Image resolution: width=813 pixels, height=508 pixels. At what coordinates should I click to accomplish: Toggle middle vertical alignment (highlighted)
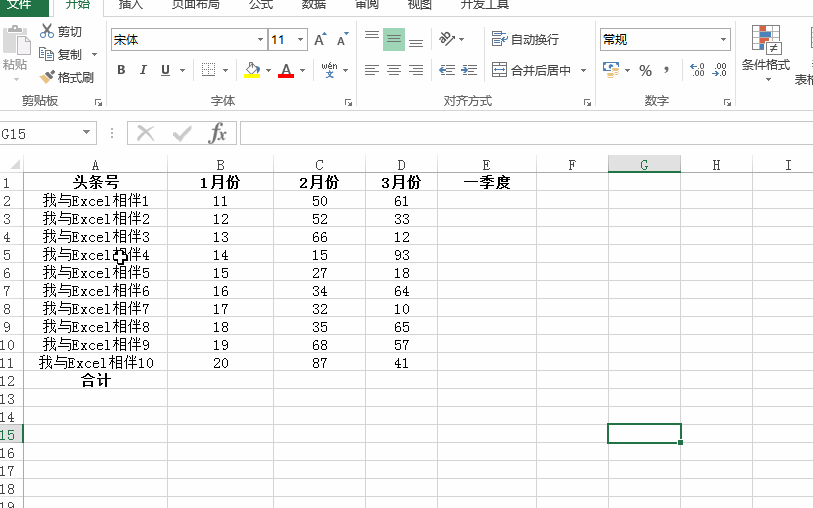[x=394, y=39]
